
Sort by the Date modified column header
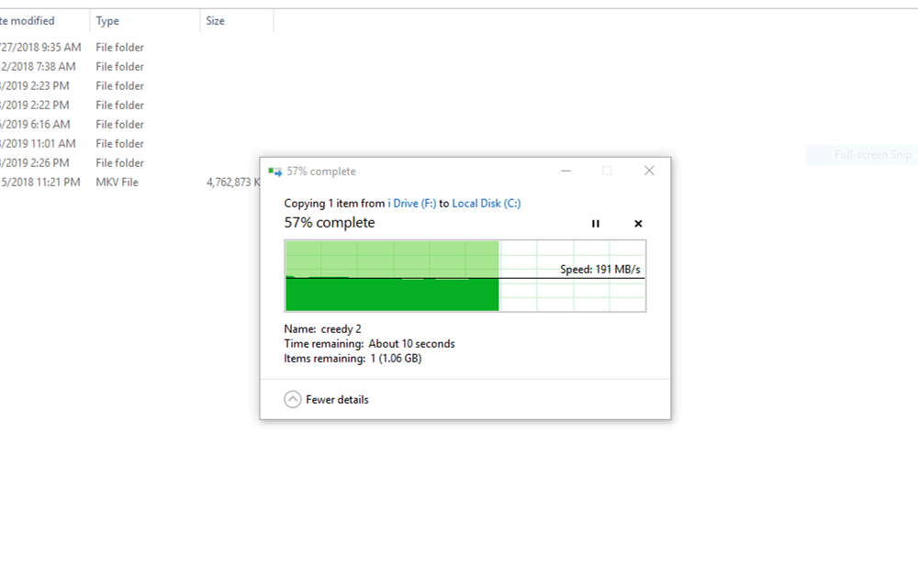point(44,20)
